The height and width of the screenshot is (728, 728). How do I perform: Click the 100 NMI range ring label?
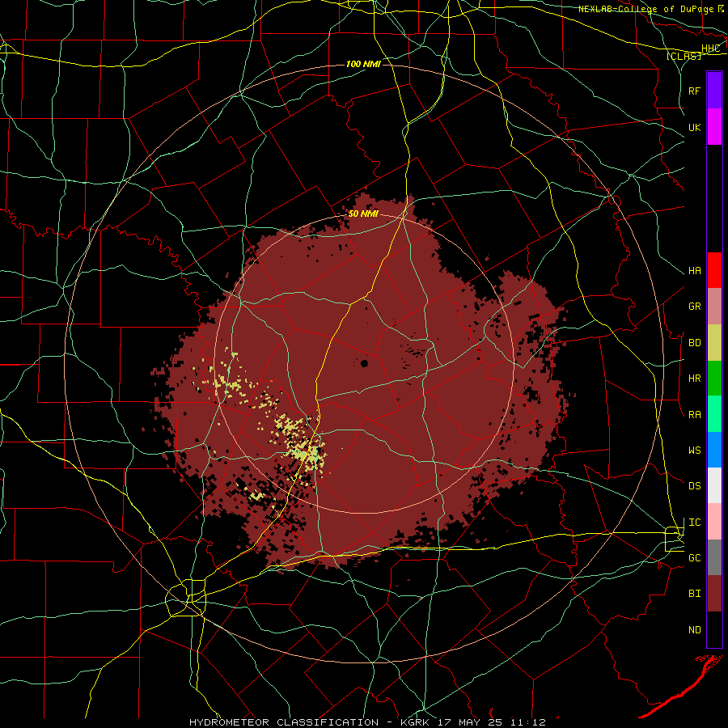point(363,64)
